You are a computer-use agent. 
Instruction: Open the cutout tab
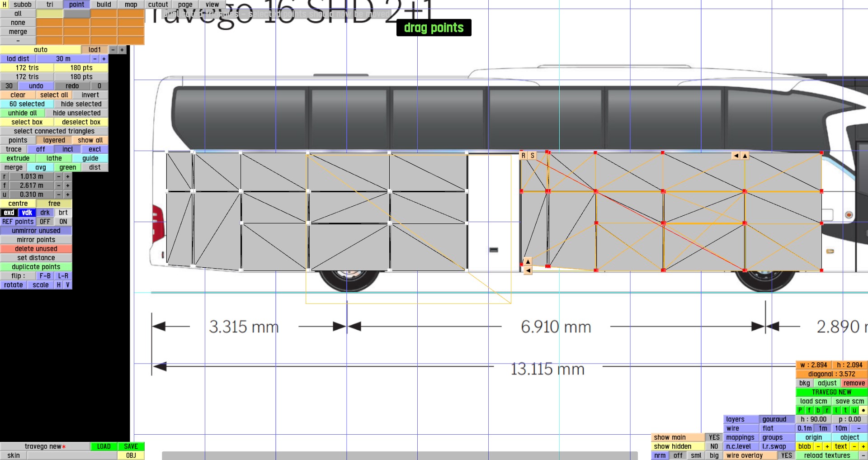pyautogui.click(x=158, y=5)
